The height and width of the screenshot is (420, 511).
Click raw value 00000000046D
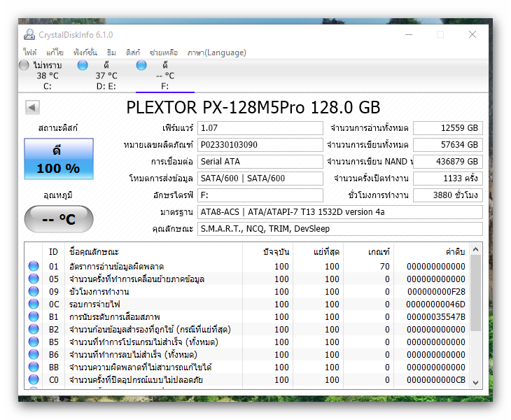pyautogui.click(x=435, y=304)
